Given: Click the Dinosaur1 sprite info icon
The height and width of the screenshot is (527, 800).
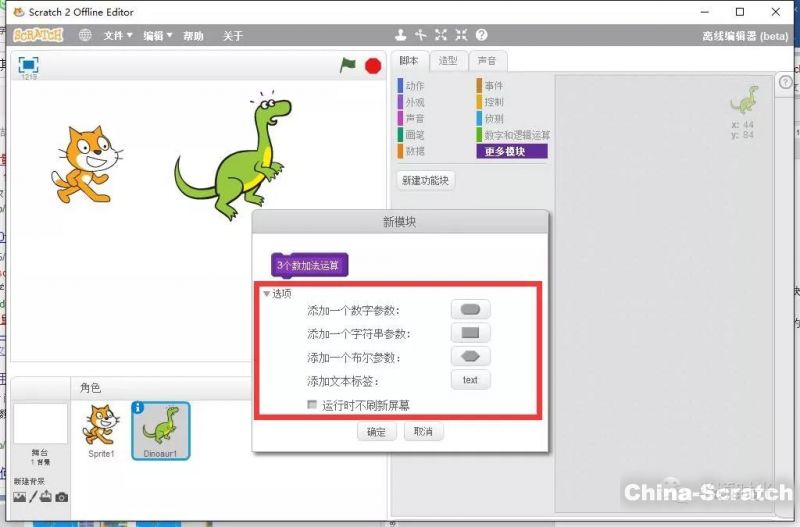Looking at the screenshot, I should [x=139, y=408].
